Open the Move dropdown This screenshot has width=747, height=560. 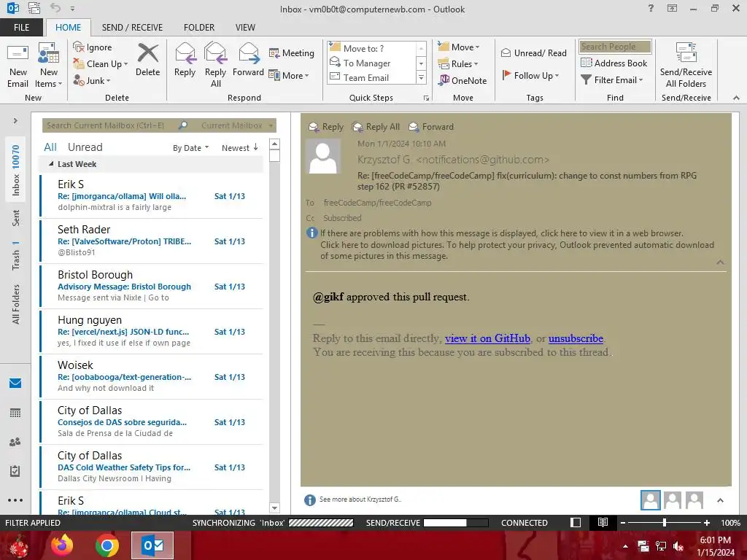tap(459, 47)
